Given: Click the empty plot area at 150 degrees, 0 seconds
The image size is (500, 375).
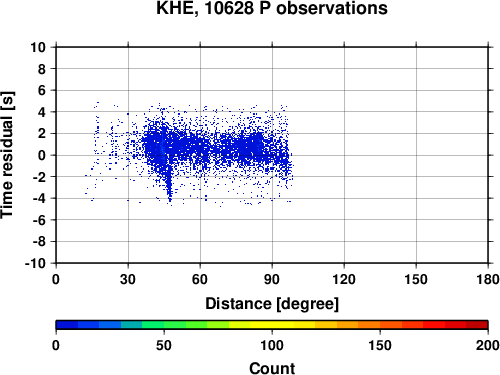Looking at the screenshot, I should coord(416,155).
